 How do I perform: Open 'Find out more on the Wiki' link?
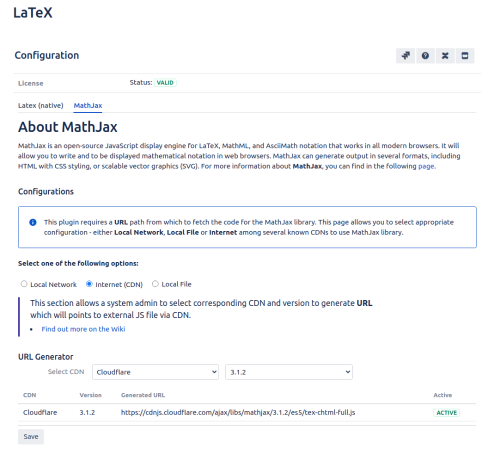[x=83, y=329]
